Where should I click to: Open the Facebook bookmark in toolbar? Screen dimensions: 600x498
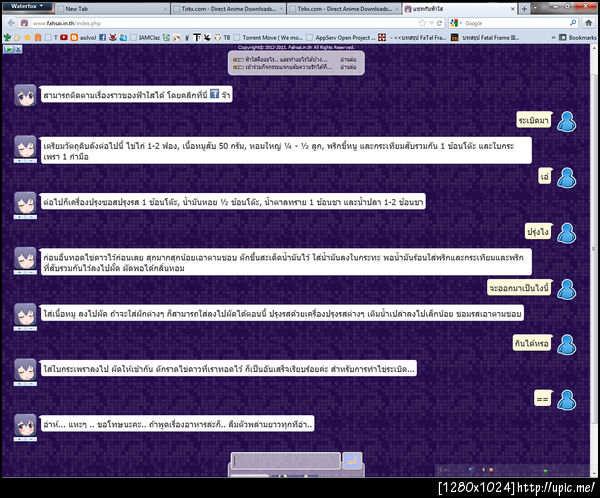103,37
